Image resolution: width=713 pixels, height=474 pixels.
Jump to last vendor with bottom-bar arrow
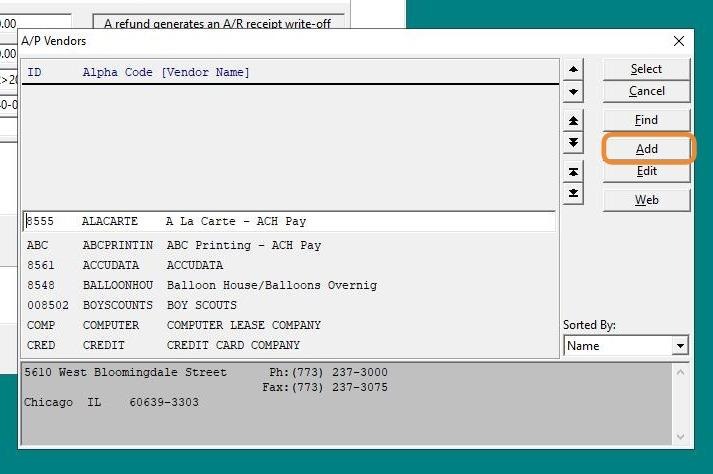(x=573, y=193)
